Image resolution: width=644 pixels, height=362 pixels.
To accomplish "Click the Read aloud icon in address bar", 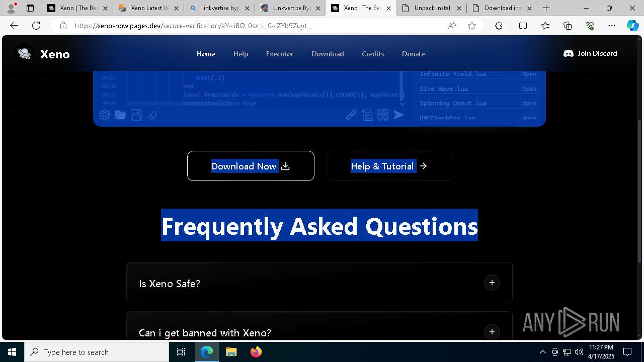I will (x=452, y=26).
